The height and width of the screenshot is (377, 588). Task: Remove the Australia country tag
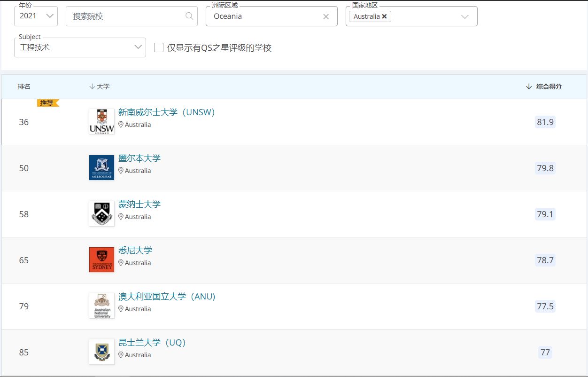pos(384,16)
